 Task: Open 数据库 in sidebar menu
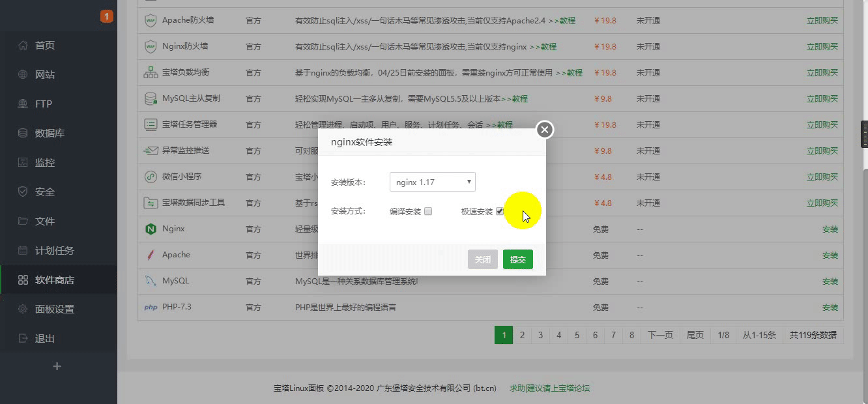tap(50, 134)
